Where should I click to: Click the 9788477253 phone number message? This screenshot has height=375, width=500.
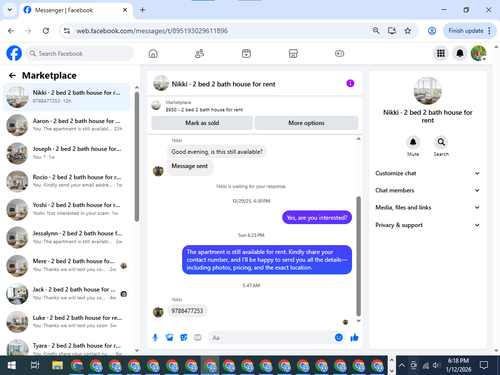(x=187, y=311)
